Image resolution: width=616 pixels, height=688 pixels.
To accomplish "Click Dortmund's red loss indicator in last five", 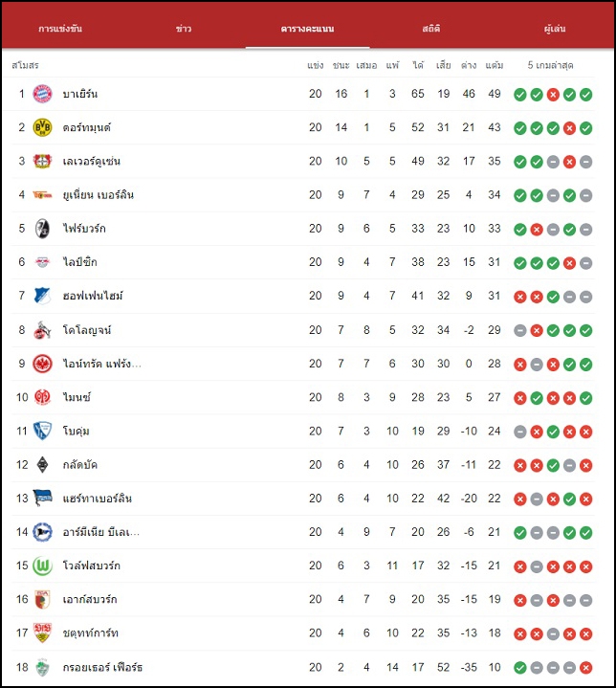I will point(569,128).
